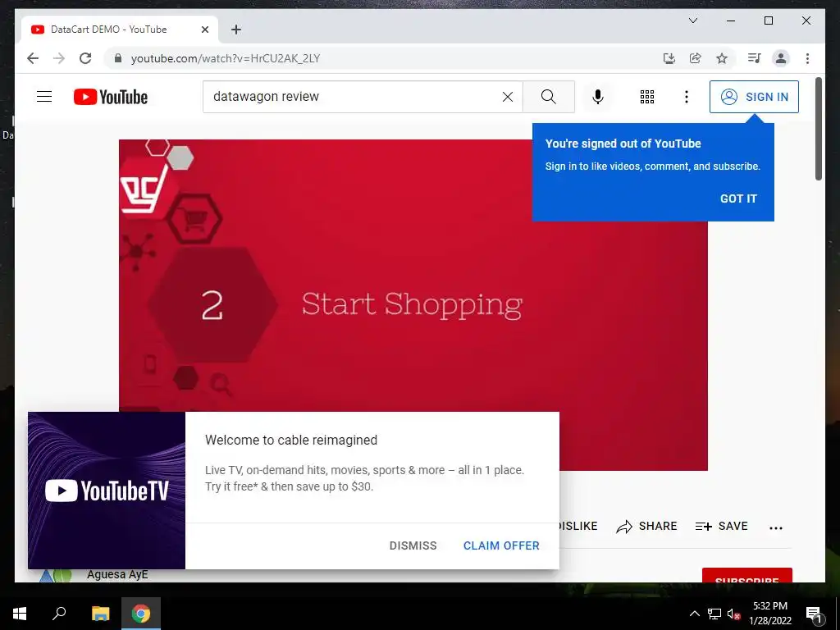
Task: Click the YouTube logo
Action: point(111,97)
